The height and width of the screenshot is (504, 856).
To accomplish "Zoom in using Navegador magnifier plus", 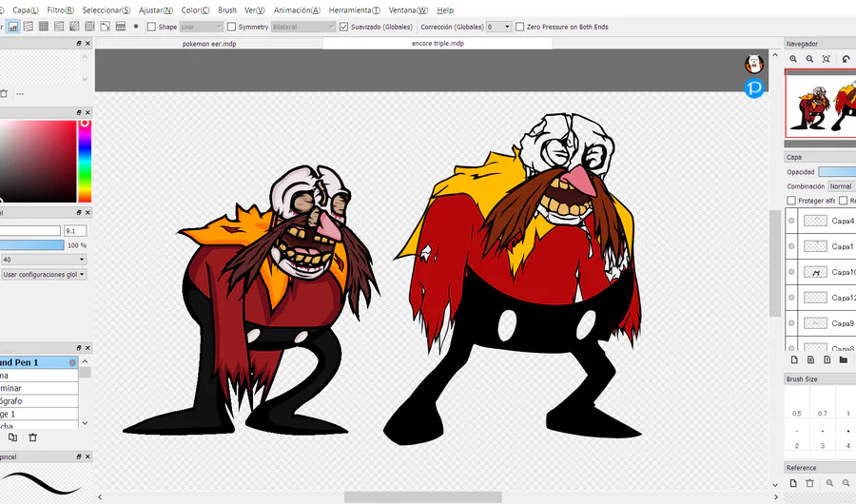I will [x=793, y=59].
